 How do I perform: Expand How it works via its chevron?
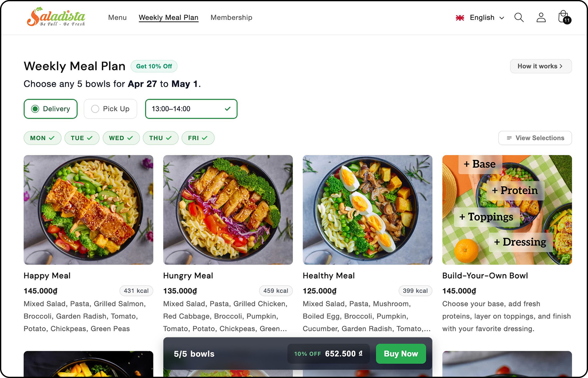click(560, 66)
